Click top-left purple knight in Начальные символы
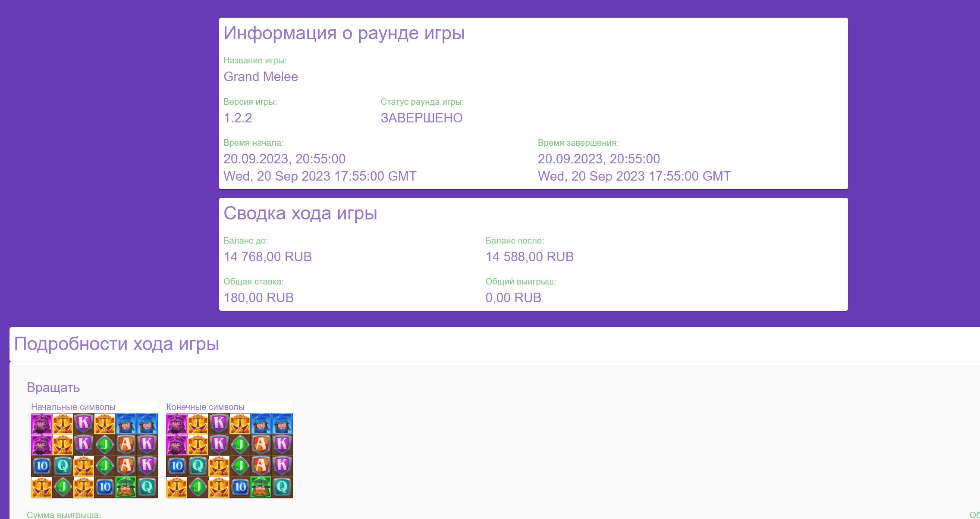This screenshot has height=519, width=980. pos(42,424)
